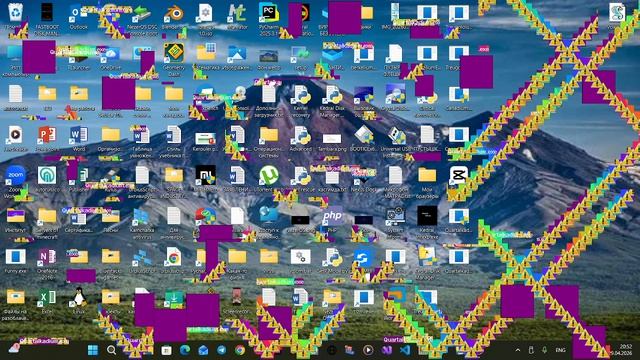Select the Tambara.png image file
This screenshot has height=360, width=640.
[332, 138]
